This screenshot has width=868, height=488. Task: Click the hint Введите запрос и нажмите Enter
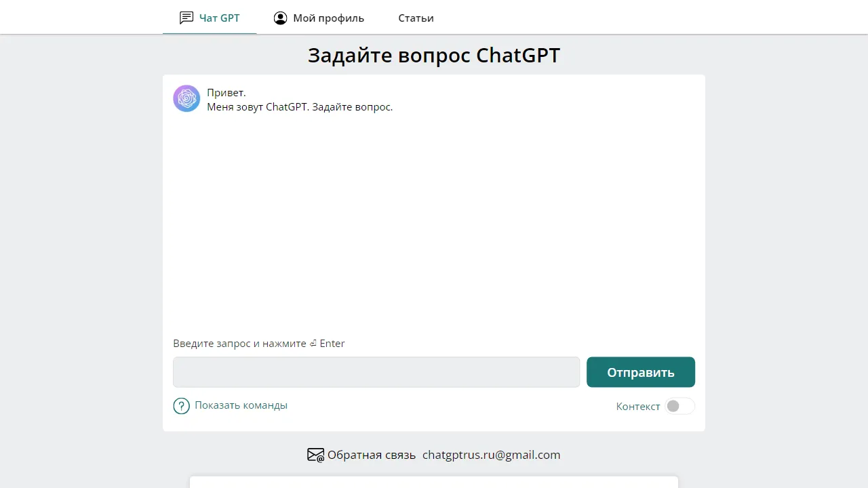pos(259,344)
